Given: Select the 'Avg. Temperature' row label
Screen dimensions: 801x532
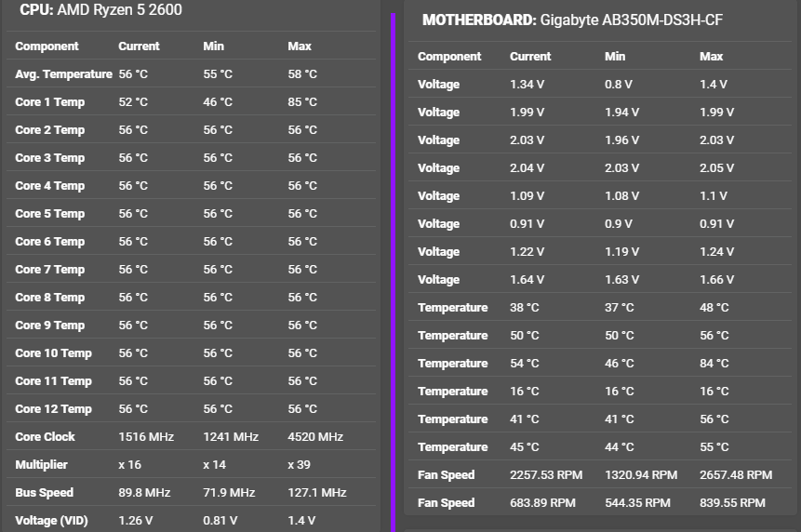Looking at the screenshot, I should [x=63, y=74].
